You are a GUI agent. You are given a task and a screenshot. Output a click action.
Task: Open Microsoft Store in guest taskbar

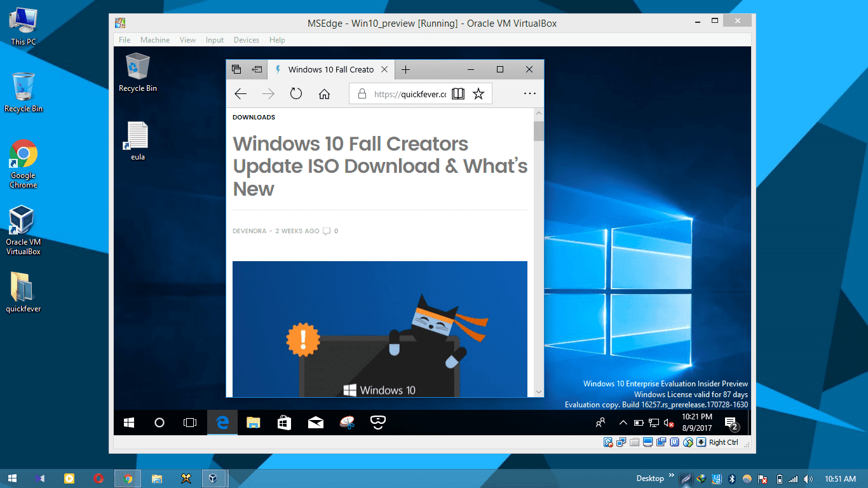285,423
